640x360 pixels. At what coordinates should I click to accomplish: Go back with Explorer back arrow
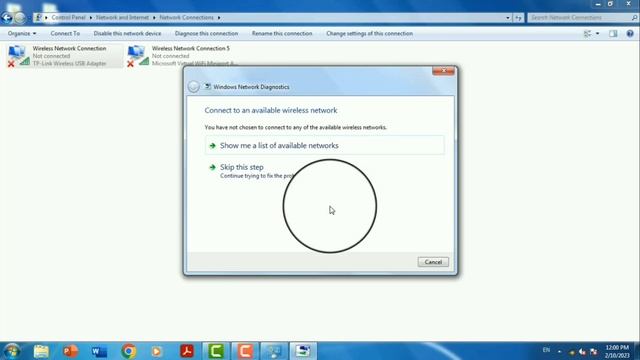coord(7,18)
